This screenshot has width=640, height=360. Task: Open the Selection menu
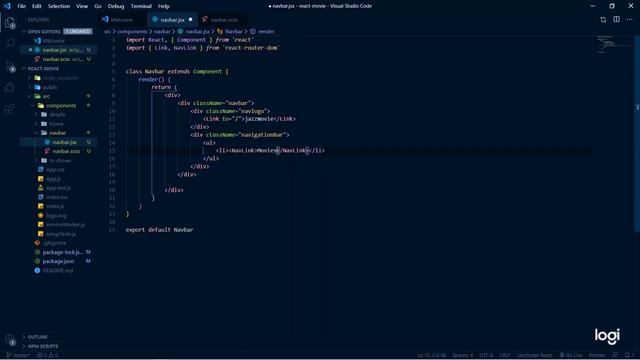click(x=59, y=6)
